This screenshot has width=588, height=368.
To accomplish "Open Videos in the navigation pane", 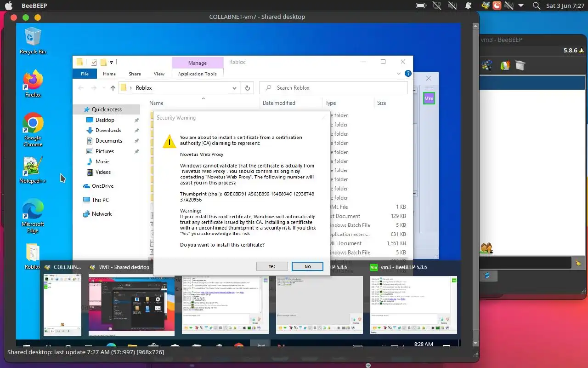I will pos(103,172).
